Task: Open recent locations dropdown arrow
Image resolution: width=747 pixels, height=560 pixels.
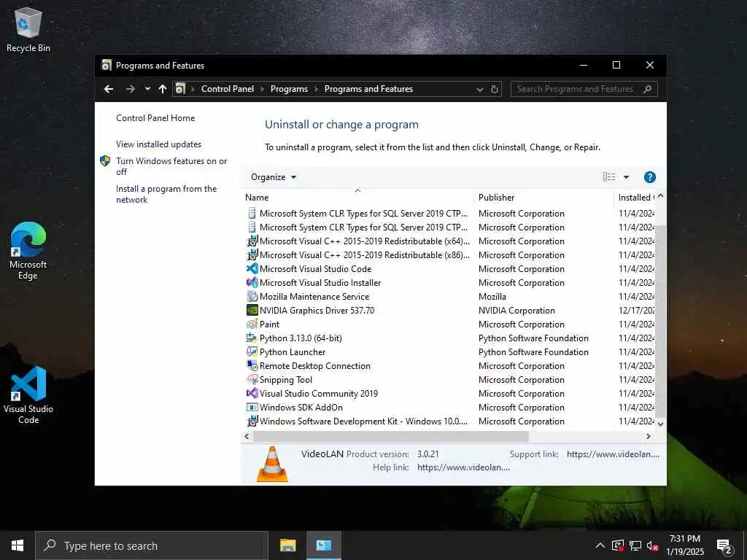Action: point(147,89)
